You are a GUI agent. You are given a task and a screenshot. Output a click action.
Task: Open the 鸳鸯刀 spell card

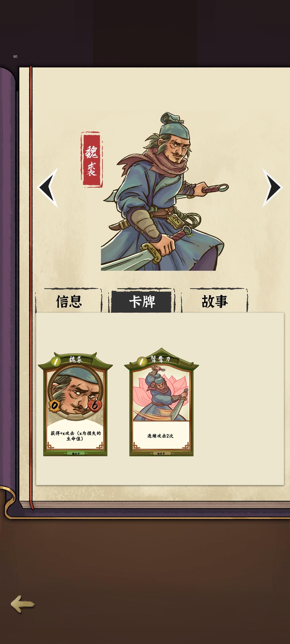[x=161, y=402]
